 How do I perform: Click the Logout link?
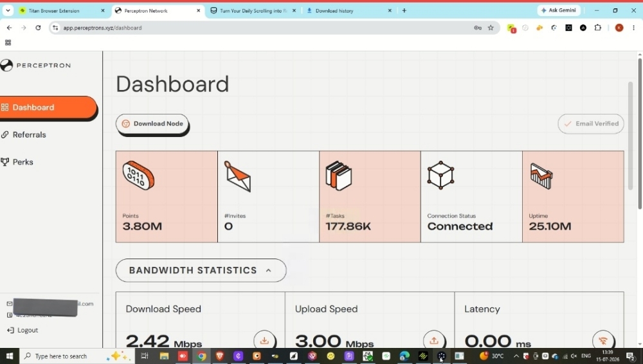(23, 330)
